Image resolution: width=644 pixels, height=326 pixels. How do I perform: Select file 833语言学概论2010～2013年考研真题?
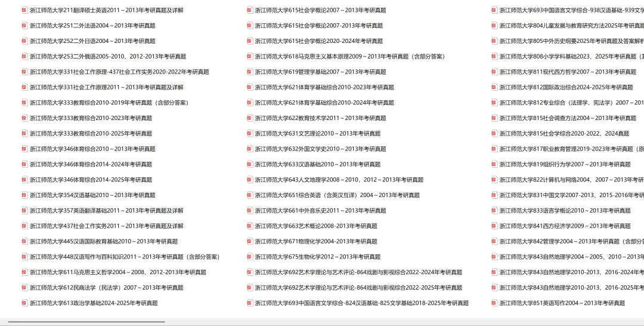pyautogui.click(x=562, y=211)
